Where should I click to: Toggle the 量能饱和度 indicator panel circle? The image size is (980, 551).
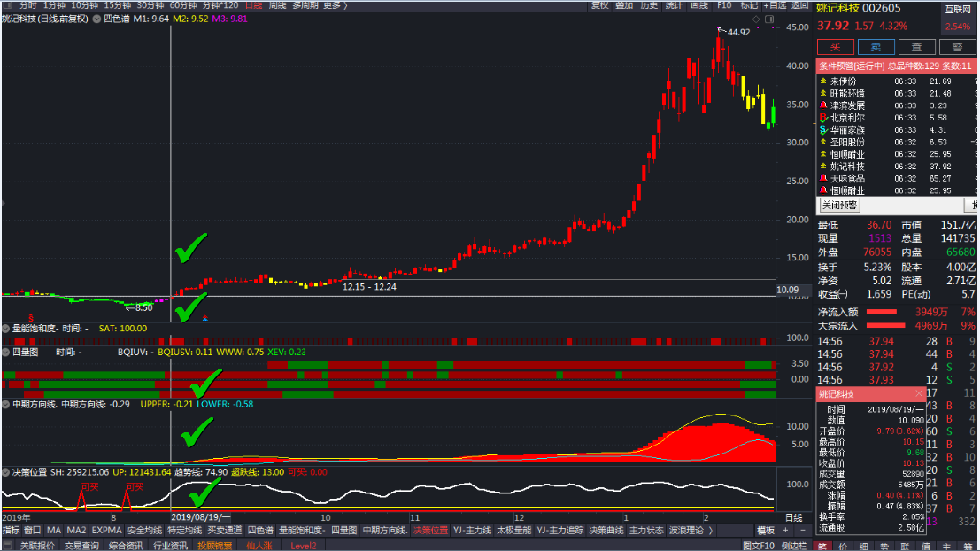pos(6,328)
